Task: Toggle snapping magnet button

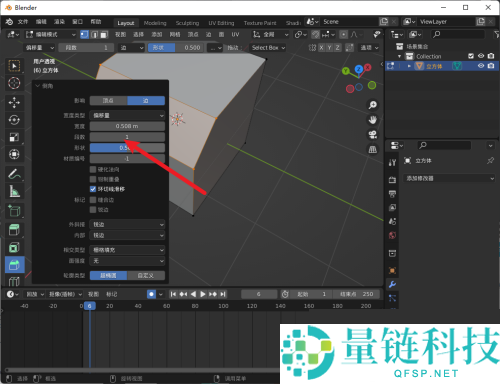Action: point(315,34)
